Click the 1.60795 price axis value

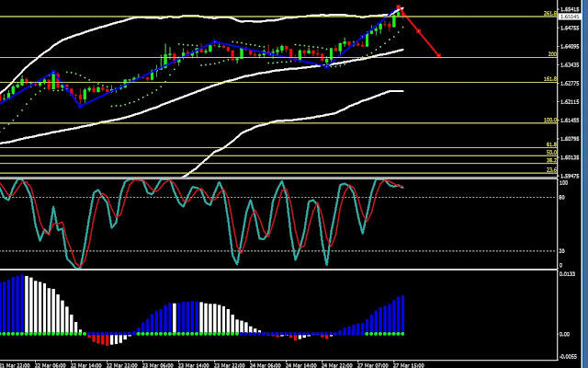(570, 139)
